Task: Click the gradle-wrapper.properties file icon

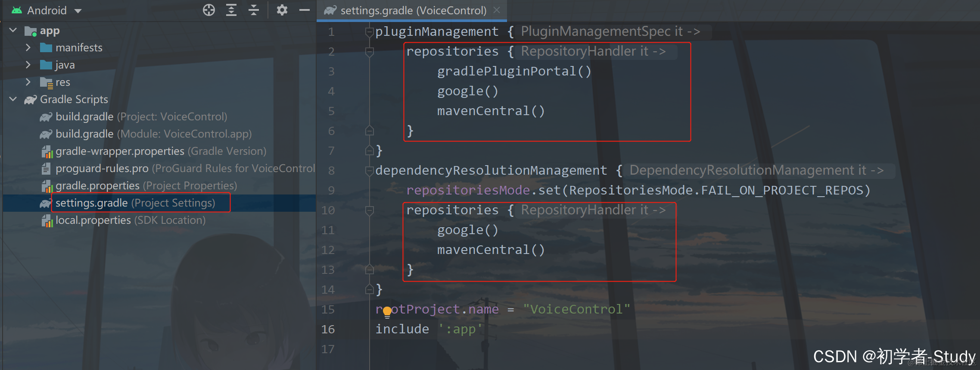Action: point(47,151)
